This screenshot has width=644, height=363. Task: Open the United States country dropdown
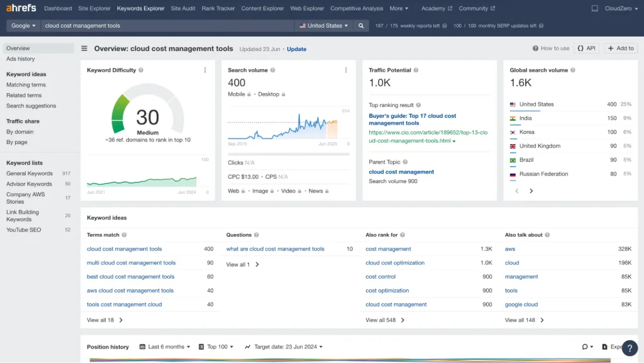[x=324, y=25]
